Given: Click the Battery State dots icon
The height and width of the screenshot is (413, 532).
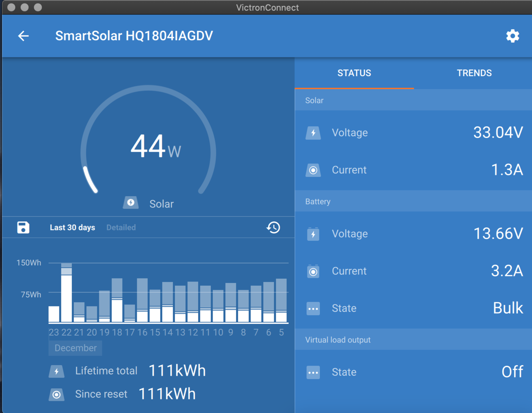Looking at the screenshot, I should pyautogui.click(x=313, y=309).
